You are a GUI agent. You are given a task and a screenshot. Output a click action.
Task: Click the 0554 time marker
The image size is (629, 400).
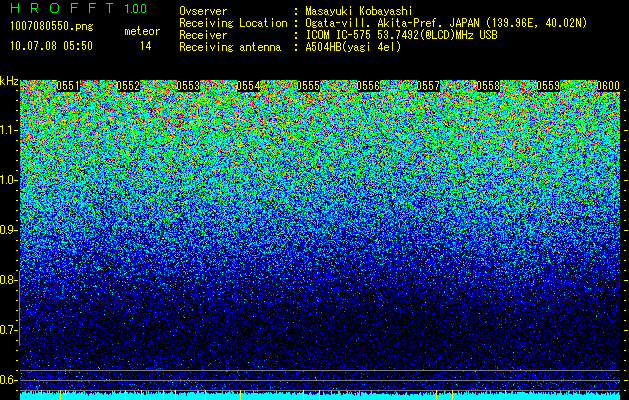coord(248,86)
